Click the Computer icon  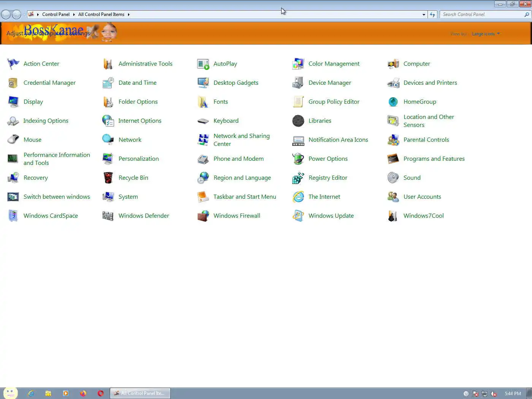[x=393, y=64]
